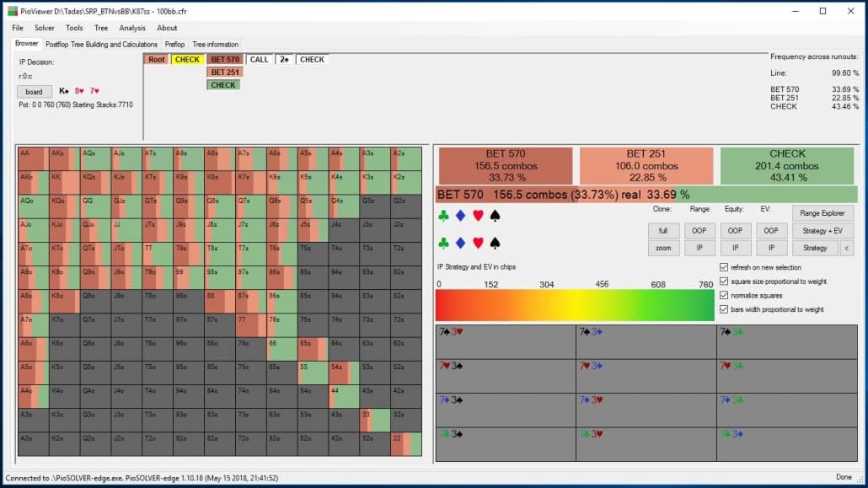
Task: Click the board button
Action: click(34, 92)
